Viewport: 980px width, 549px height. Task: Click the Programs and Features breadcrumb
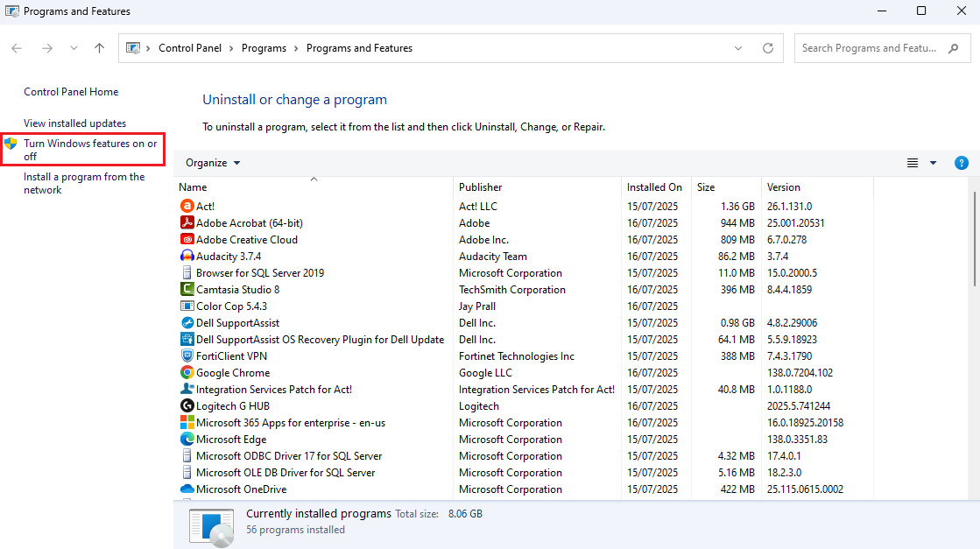pyautogui.click(x=359, y=48)
